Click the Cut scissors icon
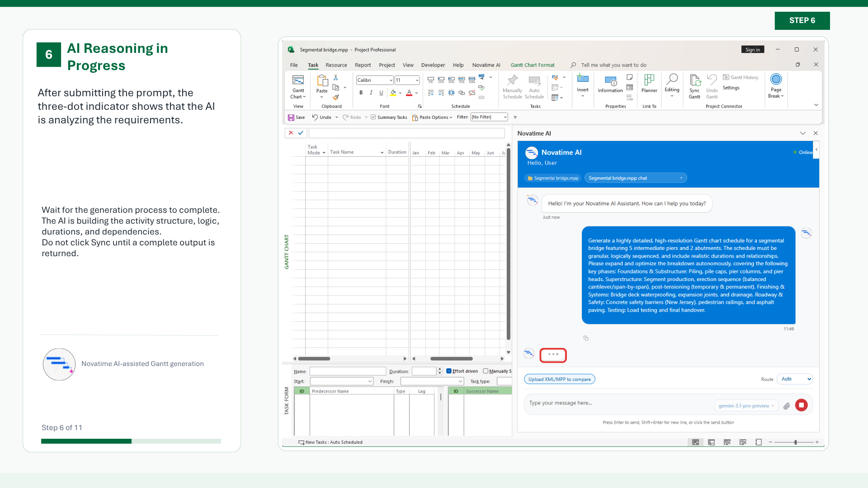868x488 pixels. click(x=335, y=77)
